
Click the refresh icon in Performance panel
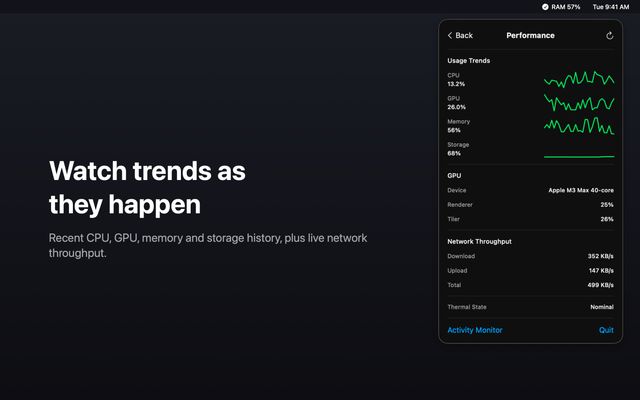coord(609,36)
